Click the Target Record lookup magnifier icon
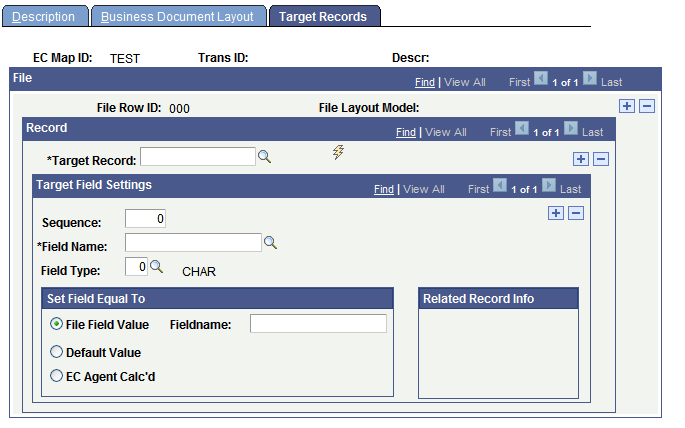Image resolution: width=685 pixels, height=428 pixels. point(265,157)
